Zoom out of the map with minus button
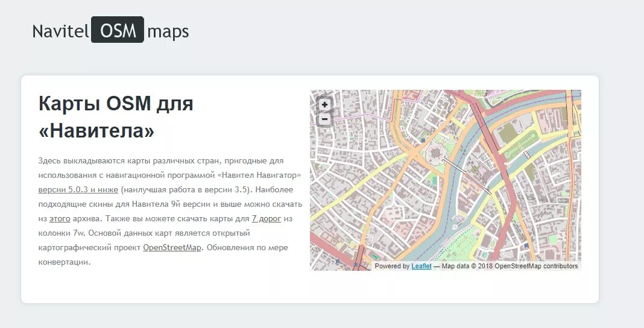 (x=324, y=119)
